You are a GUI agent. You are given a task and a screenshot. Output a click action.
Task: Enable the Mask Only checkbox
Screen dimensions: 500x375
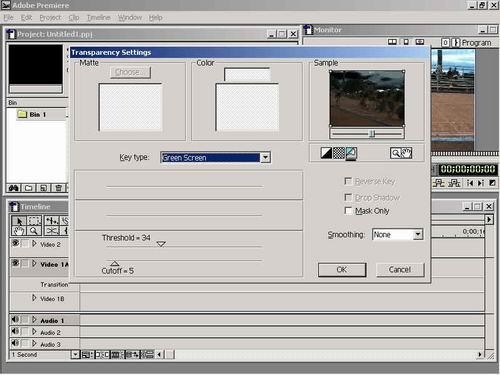pos(348,211)
